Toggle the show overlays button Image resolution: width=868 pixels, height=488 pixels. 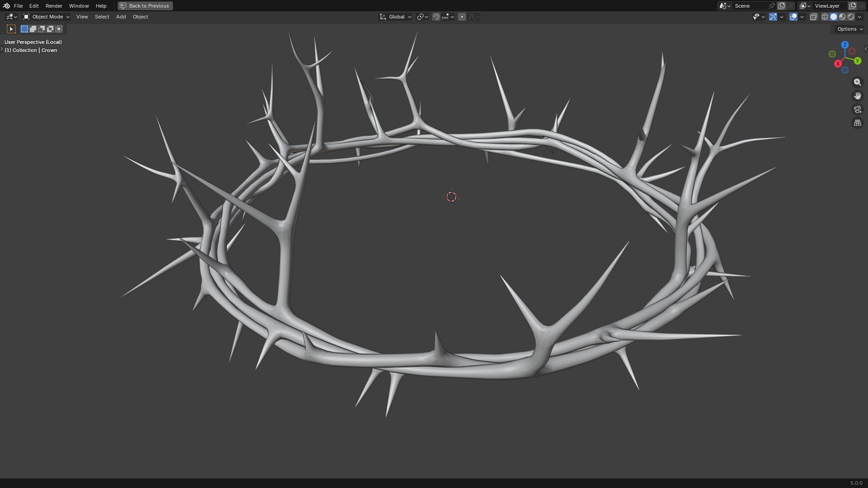tap(793, 17)
